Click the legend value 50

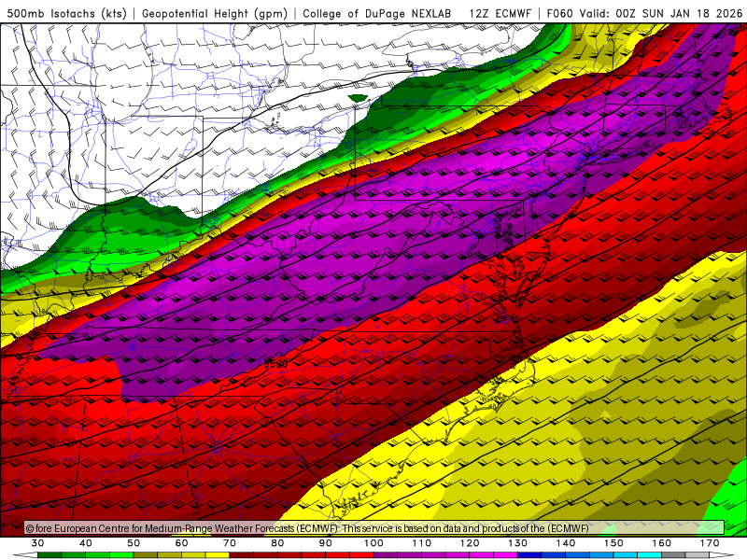tap(134, 543)
